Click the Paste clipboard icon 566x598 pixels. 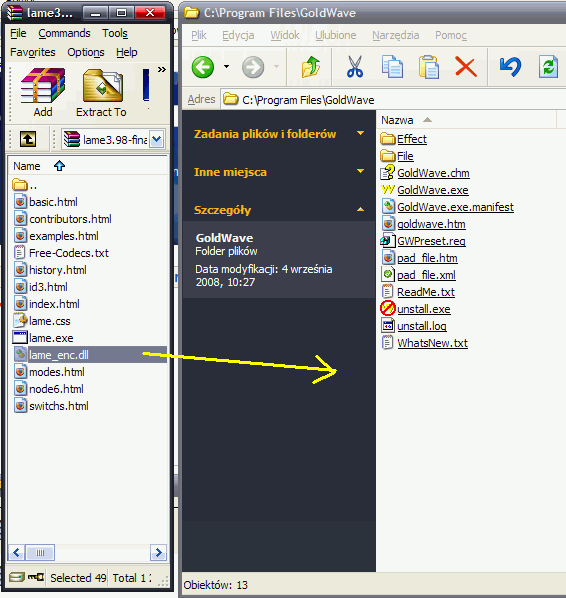429,67
